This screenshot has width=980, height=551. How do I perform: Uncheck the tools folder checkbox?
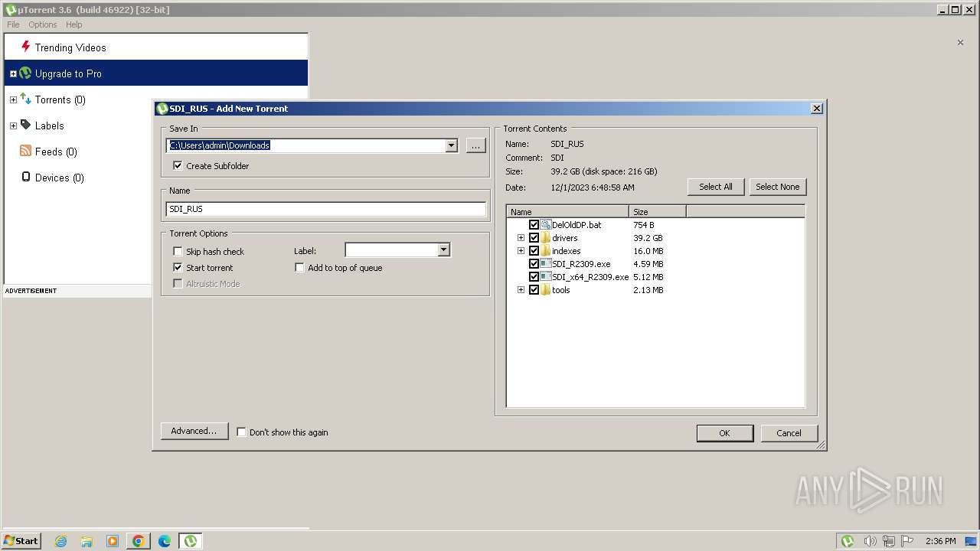(534, 290)
